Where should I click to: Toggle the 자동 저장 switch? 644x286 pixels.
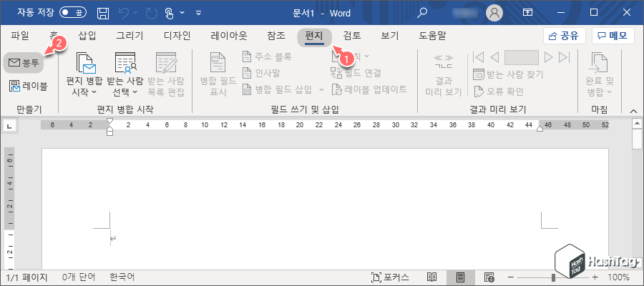[73, 13]
